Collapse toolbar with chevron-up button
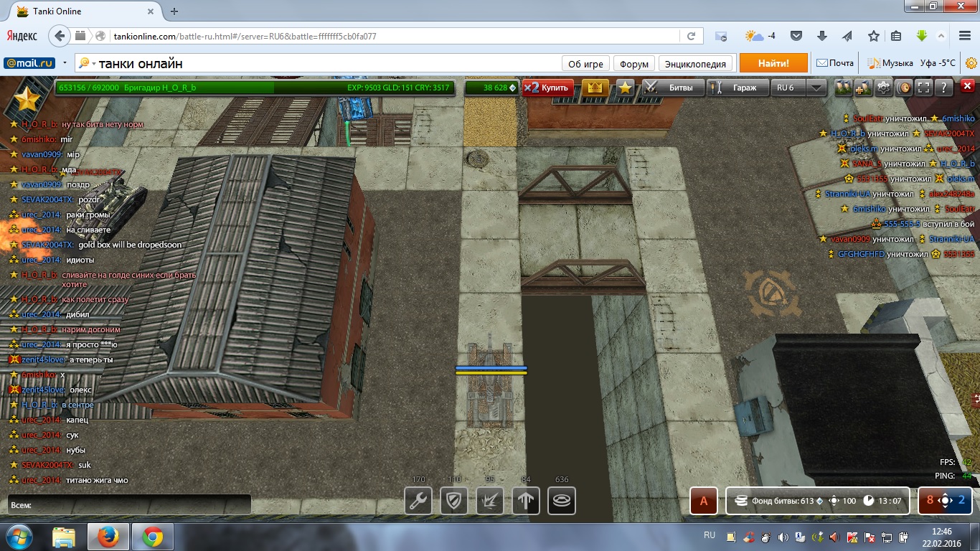Image resolution: width=980 pixels, height=551 pixels. pos(941,36)
